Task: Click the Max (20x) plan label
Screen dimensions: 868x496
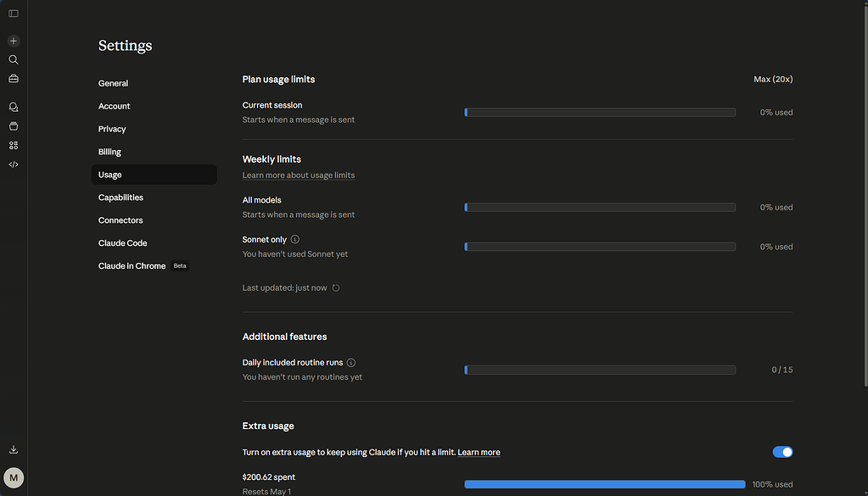Action: click(x=773, y=79)
